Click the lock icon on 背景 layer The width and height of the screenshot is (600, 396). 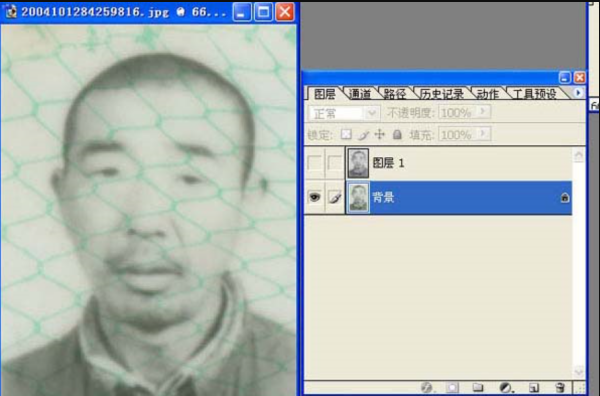[x=565, y=197]
